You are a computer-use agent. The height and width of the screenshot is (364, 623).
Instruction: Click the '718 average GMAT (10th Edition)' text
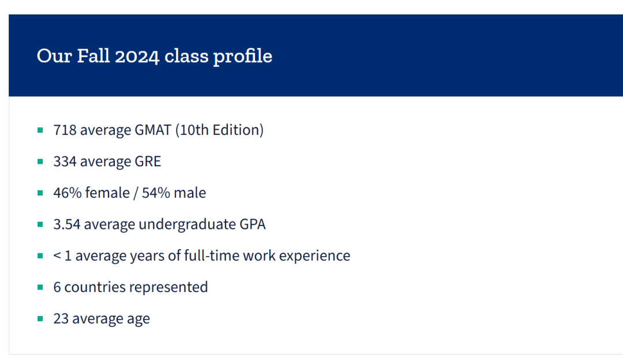point(158,130)
